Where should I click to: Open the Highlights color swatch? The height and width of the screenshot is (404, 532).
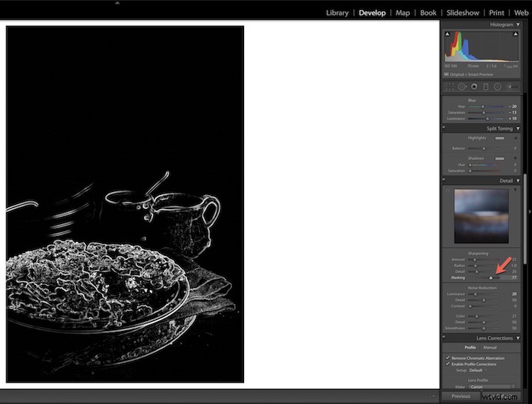[499, 138]
